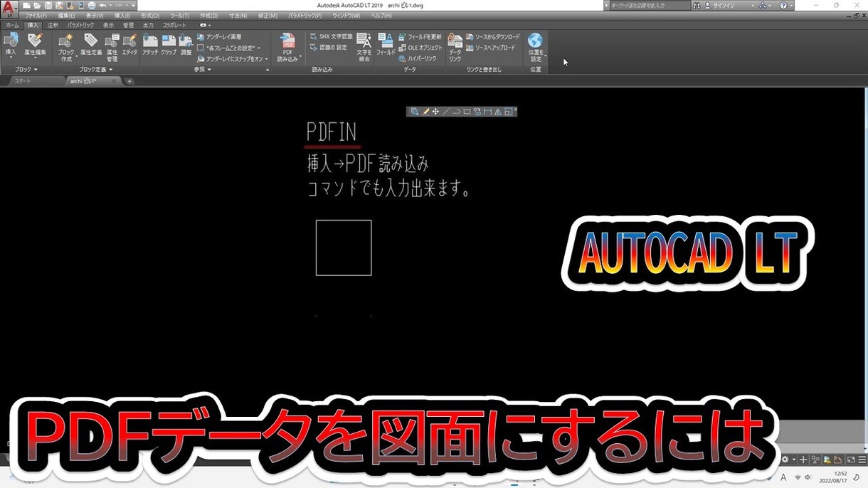Screen dimensions: 868x488
Task: Click the Plot printer icon in quick access toolbar
Action: 91,5
